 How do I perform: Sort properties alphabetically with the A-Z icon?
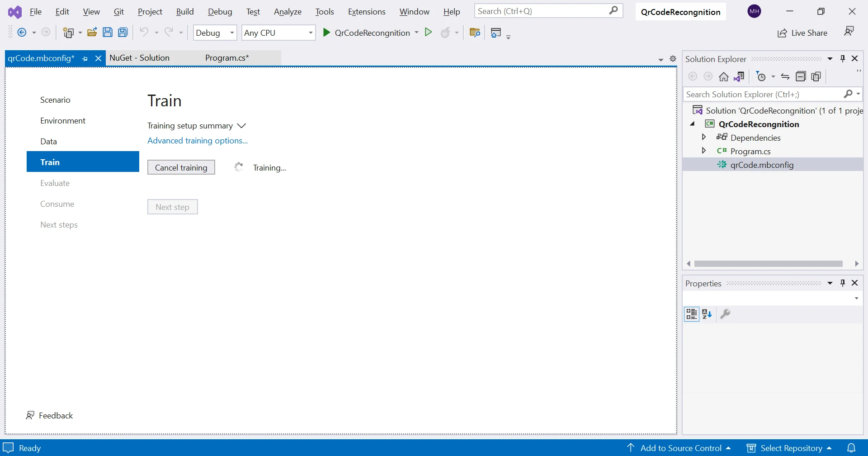tap(708, 314)
